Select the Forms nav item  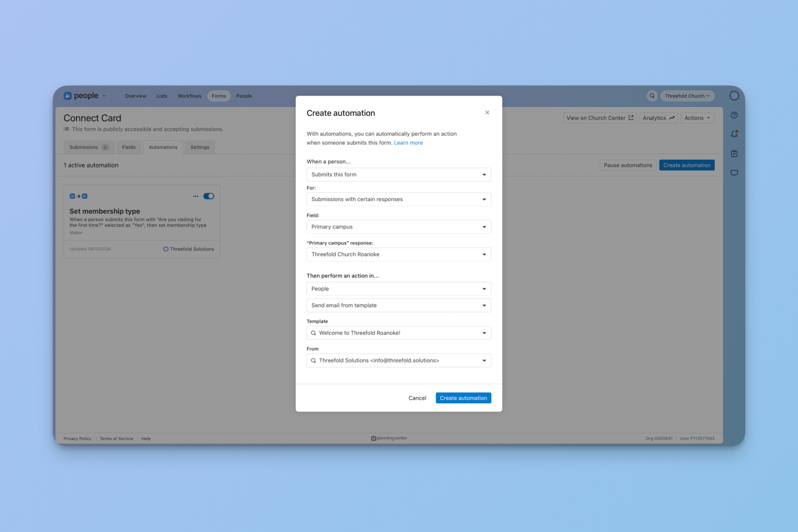click(x=219, y=96)
